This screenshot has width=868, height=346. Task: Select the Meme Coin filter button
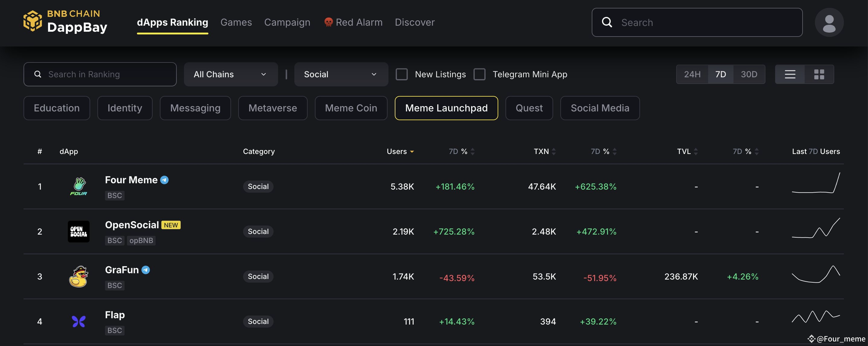pos(351,108)
